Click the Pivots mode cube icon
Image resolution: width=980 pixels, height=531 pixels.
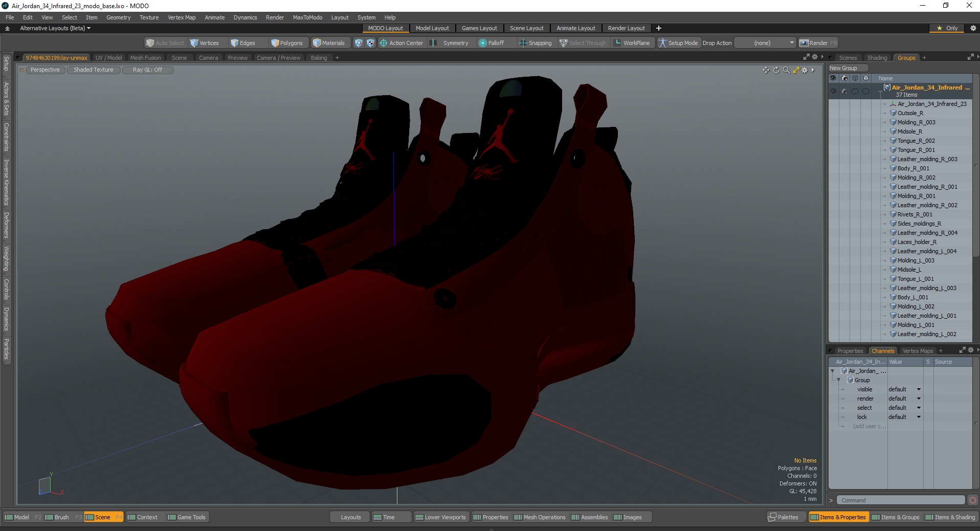click(x=370, y=43)
